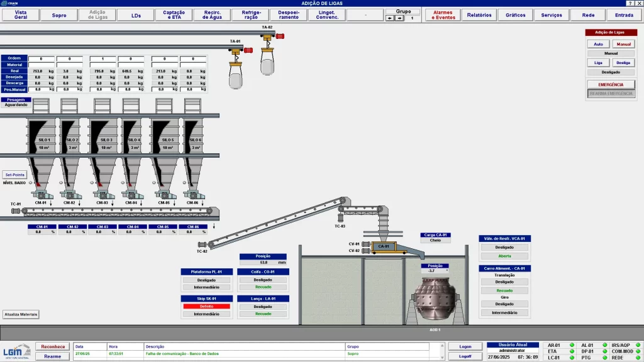Viewport: 644px width, 362px height.
Task: Go to previous Grupo with left arrow
Action: tap(389, 18)
